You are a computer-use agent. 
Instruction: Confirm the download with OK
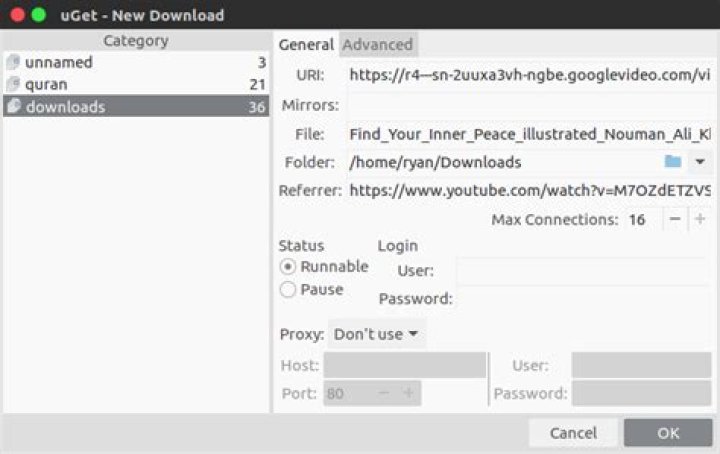click(668, 433)
